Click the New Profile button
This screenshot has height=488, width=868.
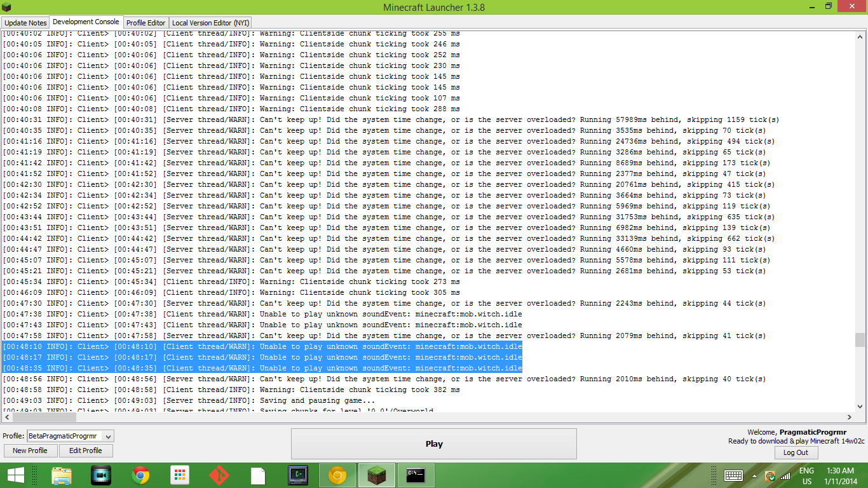click(x=30, y=451)
